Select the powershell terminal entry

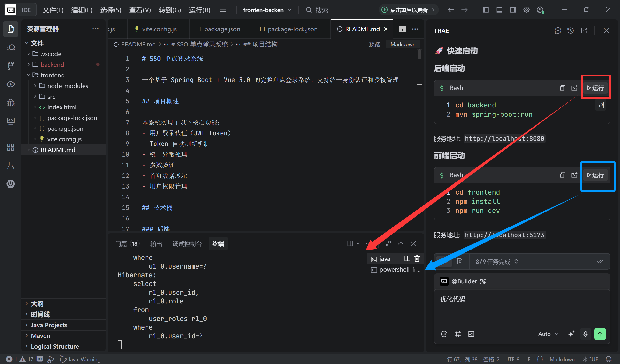point(395,269)
